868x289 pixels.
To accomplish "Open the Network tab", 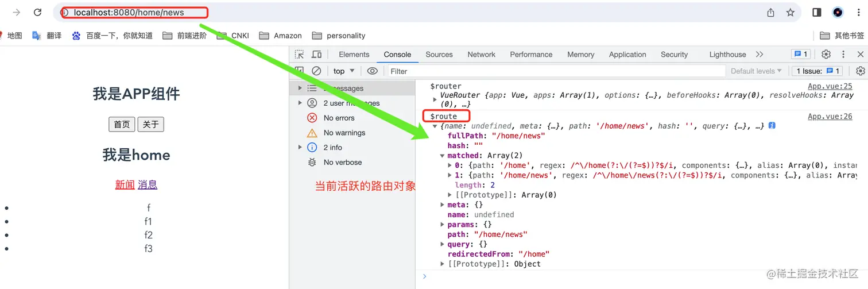I will click(481, 55).
